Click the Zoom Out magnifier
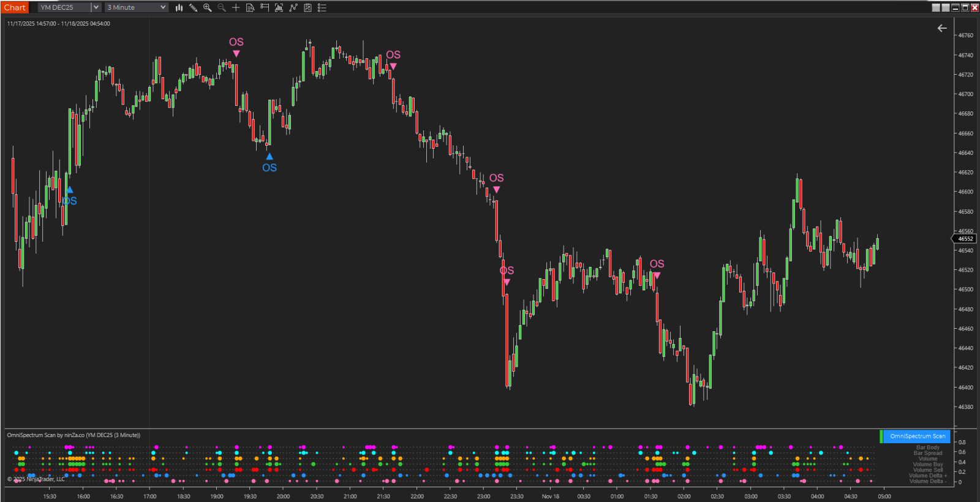The height and width of the screenshot is (502, 980). (x=222, y=7)
